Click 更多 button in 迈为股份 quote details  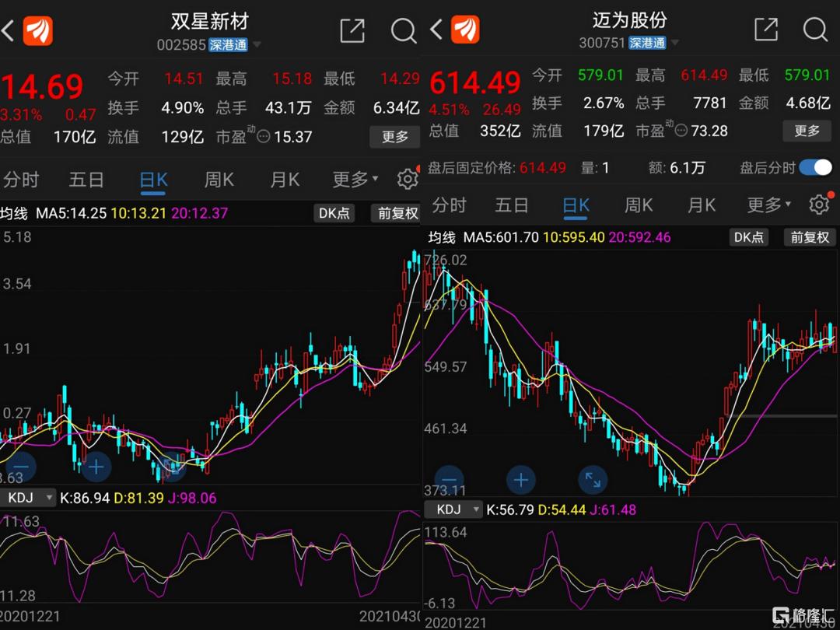tap(807, 130)
